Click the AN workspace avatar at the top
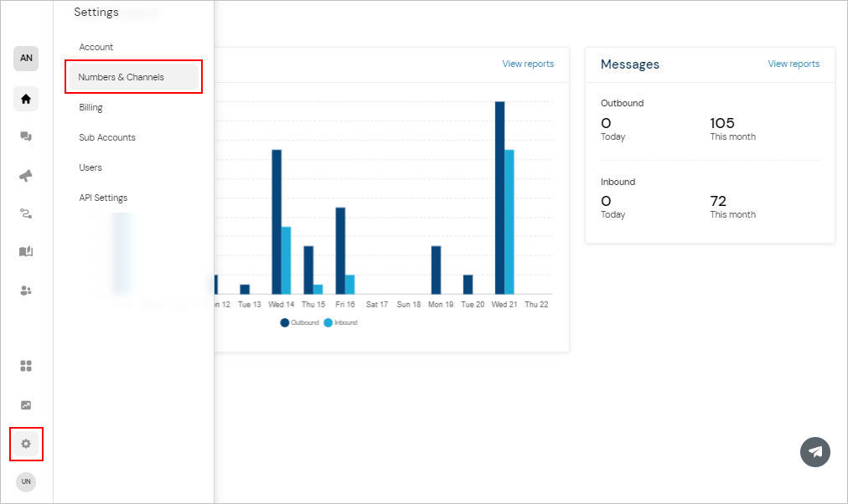 tap(25, 59)
